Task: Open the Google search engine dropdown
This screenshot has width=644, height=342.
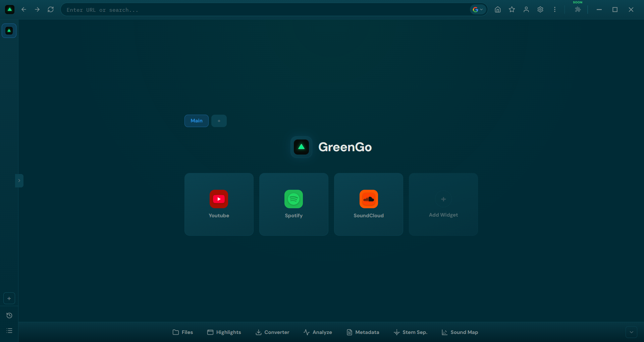Action: click(478, 10)
